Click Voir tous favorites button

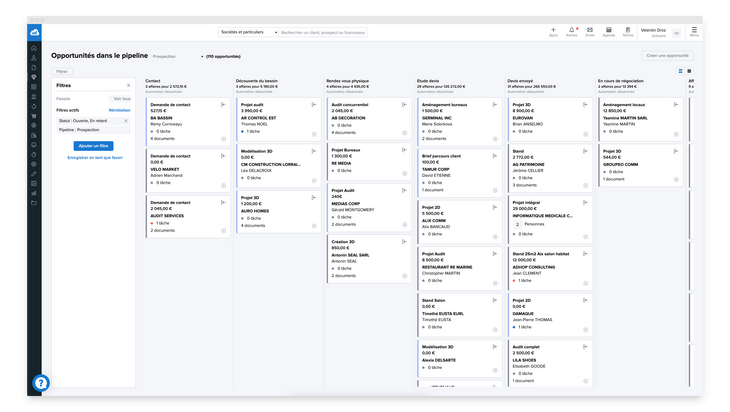pos(122,99)
